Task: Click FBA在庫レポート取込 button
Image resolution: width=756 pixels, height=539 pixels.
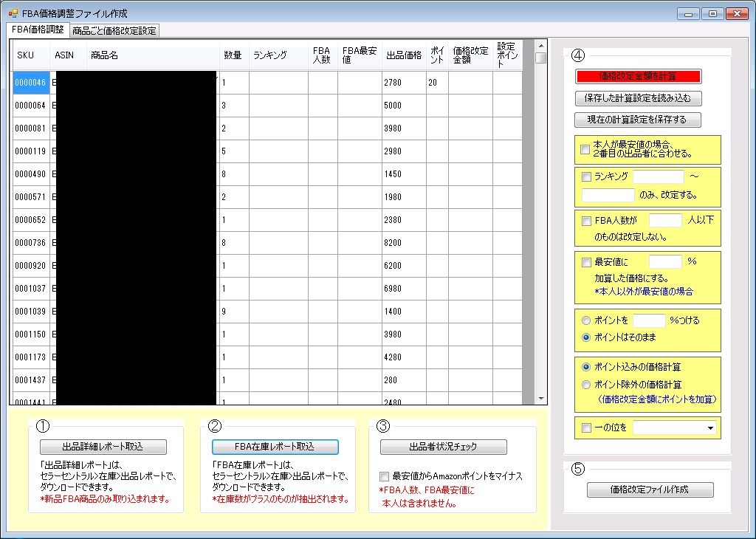Action: (x=275, y=447)
